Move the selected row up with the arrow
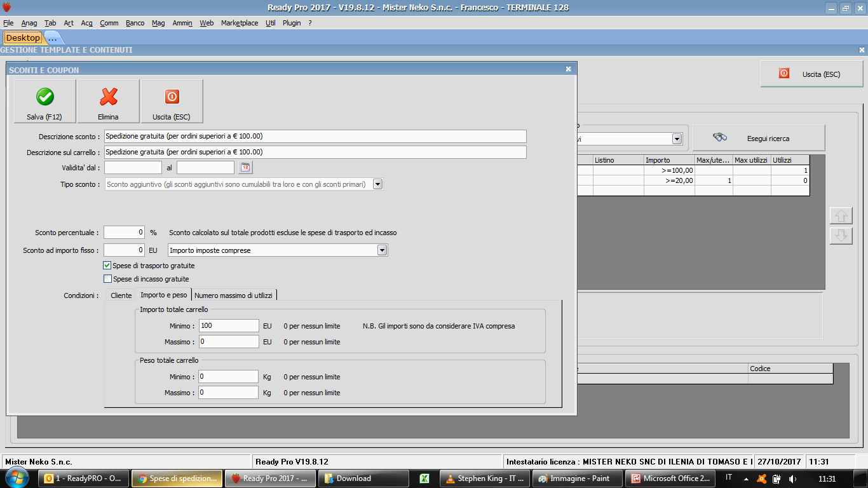This screenshot has height=488, width=868. coord(841,215)
